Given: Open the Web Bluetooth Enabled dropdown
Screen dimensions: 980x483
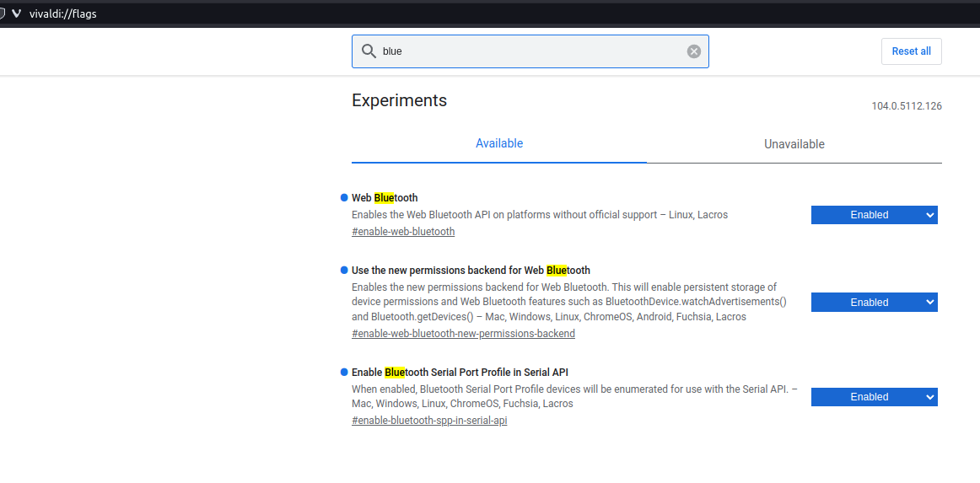Looking at the screenshot, I should [875, 215].
